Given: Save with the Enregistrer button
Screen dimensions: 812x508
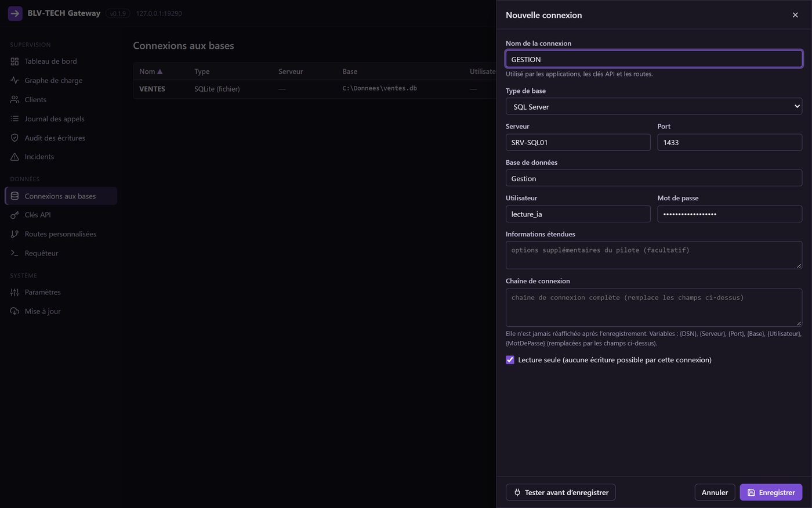Looking at the screenshot, I should [x=771, y=492].
